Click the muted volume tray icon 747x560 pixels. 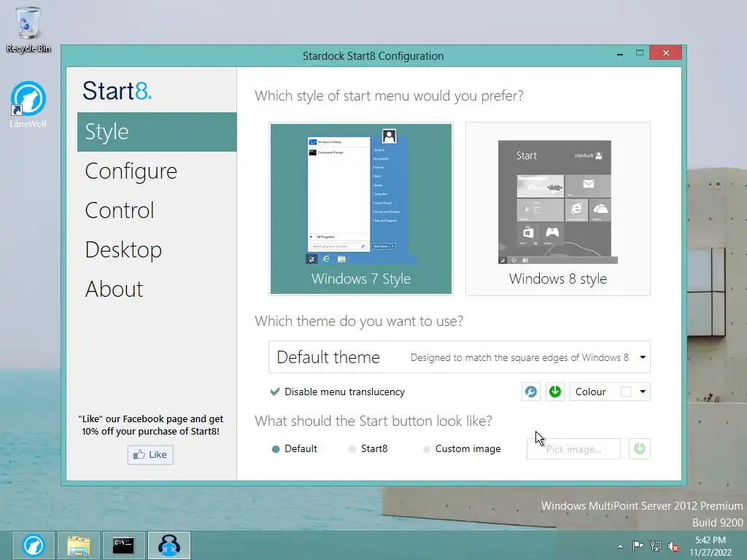click(673, 546)
